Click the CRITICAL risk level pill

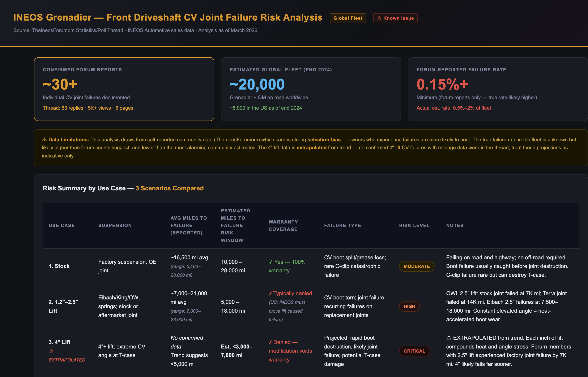tap(414, 351)
